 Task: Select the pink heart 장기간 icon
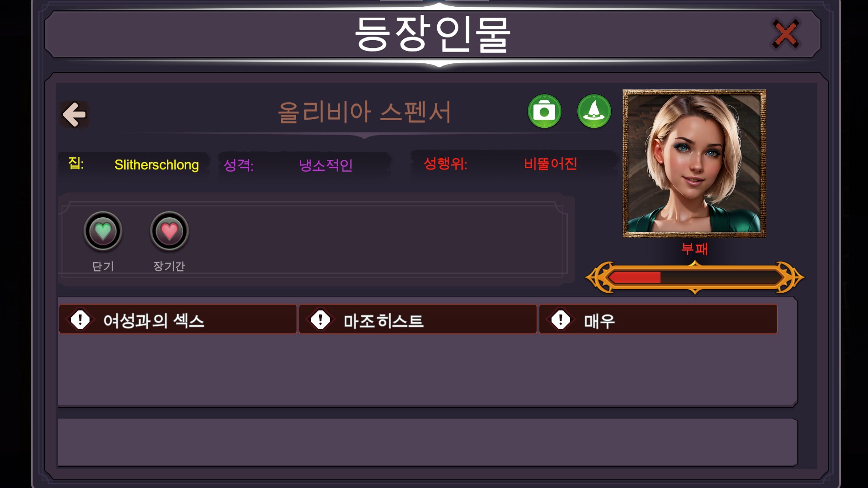(x=170, y=231)
